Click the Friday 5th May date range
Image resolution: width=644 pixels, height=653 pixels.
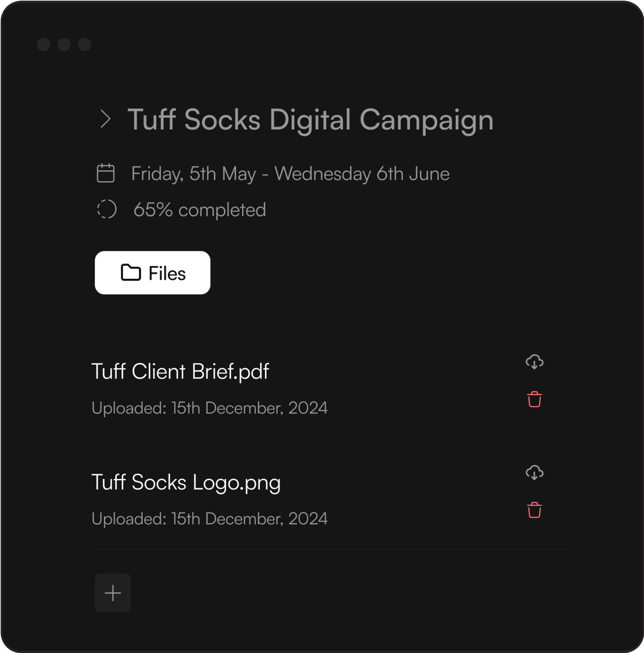(x=290, y=174)
